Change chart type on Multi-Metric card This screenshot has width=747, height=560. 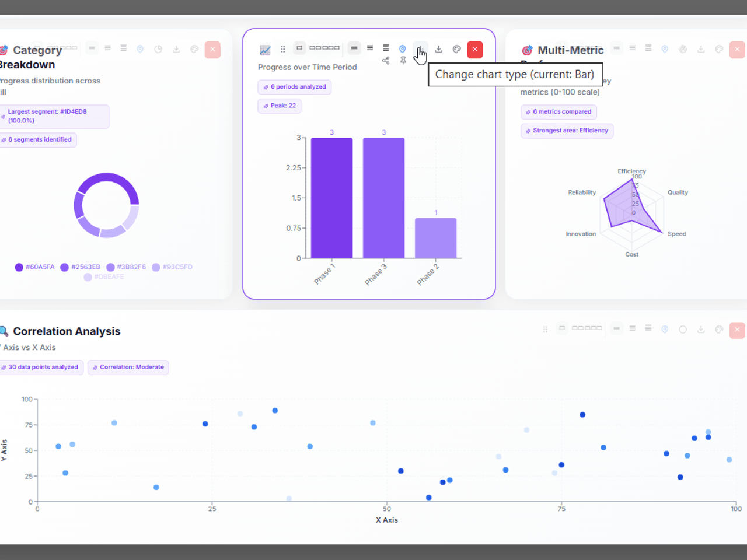(683, 49)
